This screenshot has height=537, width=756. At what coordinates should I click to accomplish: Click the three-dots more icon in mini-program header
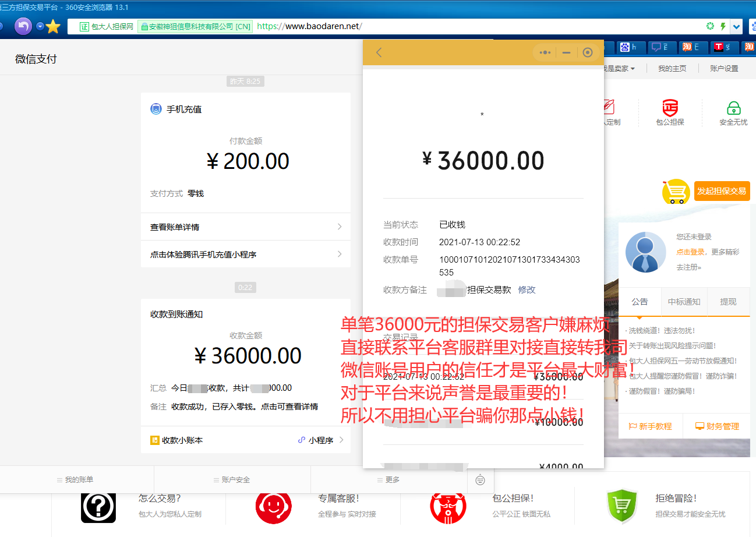[545, 52]
